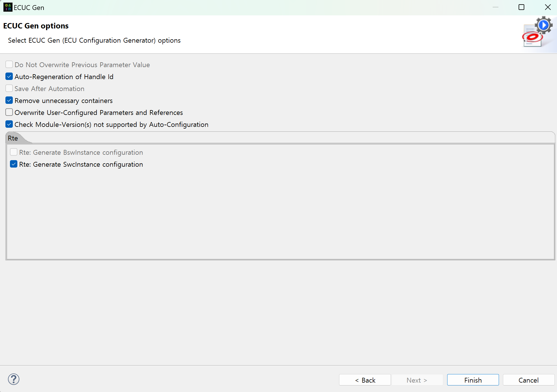Uncheck Check Module-Version(s) not supported by Auto-Configuration
Image resolution: width=557 pixels, height=392 pixels.
coord(9,124)
